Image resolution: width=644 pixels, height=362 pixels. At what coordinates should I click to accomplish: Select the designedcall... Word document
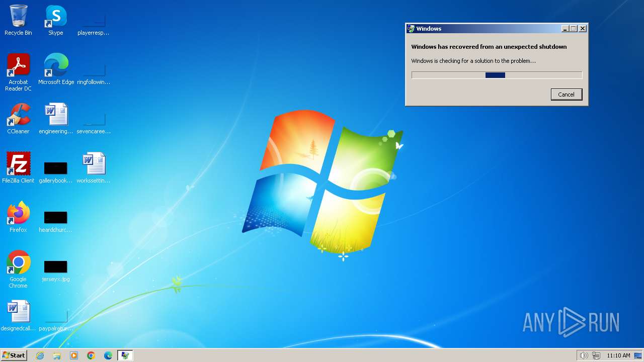tap(18, 316)
